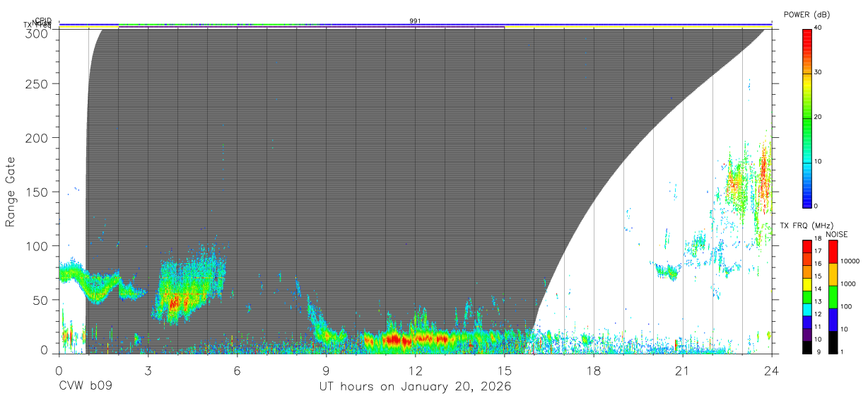Select the red top swatch of NOISE scale
The image size is (868, 401).
pyautogui.click(x=833, y=252)
